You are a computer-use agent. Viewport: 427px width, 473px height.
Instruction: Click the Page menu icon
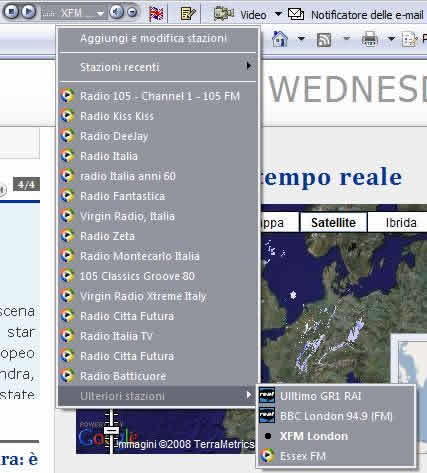pyautogui.click(x=409, y=40)
